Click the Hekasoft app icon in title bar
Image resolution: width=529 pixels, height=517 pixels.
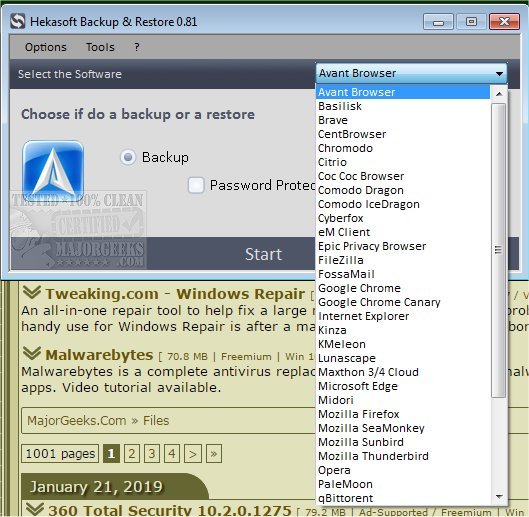point(18,22)
